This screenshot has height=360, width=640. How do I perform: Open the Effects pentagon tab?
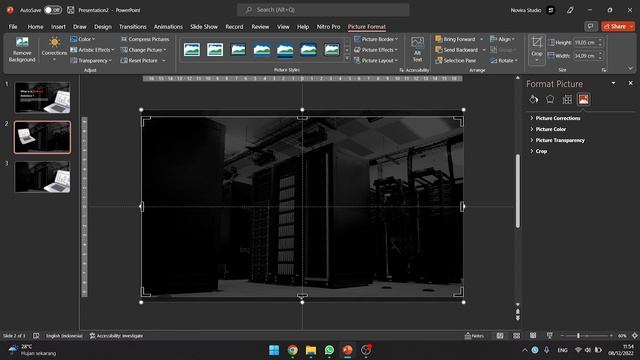tap(550, 99)
